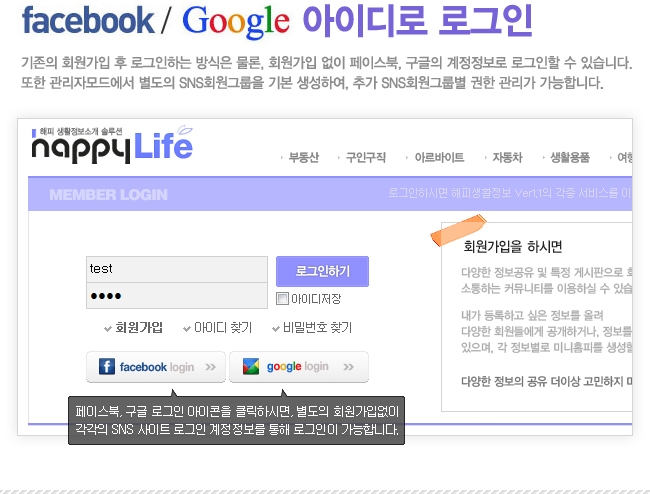
Task: Click the text 내가 등록하고 싶은 정보를 올려
Action: (x=532, y=315)
